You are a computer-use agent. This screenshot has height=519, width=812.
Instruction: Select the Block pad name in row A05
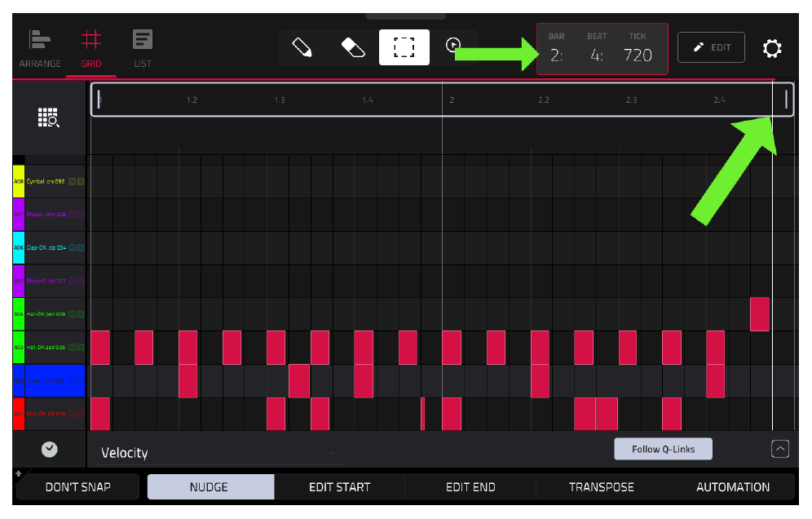46,281
